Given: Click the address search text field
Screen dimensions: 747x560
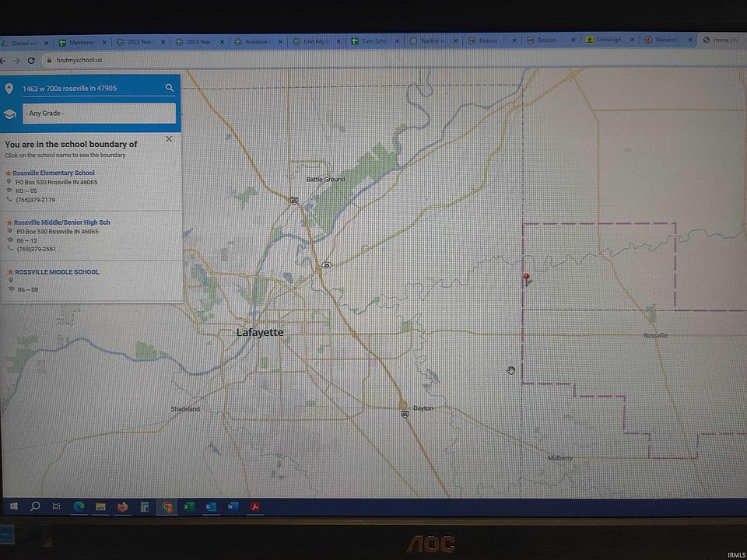Looking at the screenshot, I should coord(93,89).
